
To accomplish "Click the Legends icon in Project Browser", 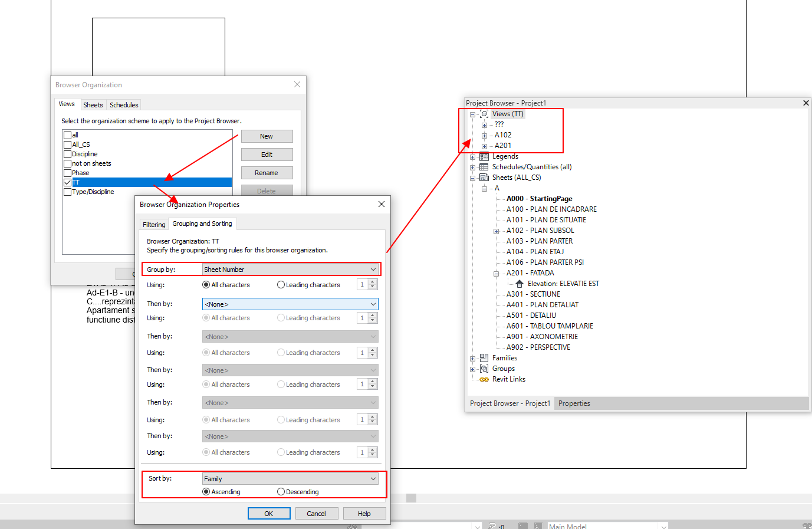I will [484, 156].
